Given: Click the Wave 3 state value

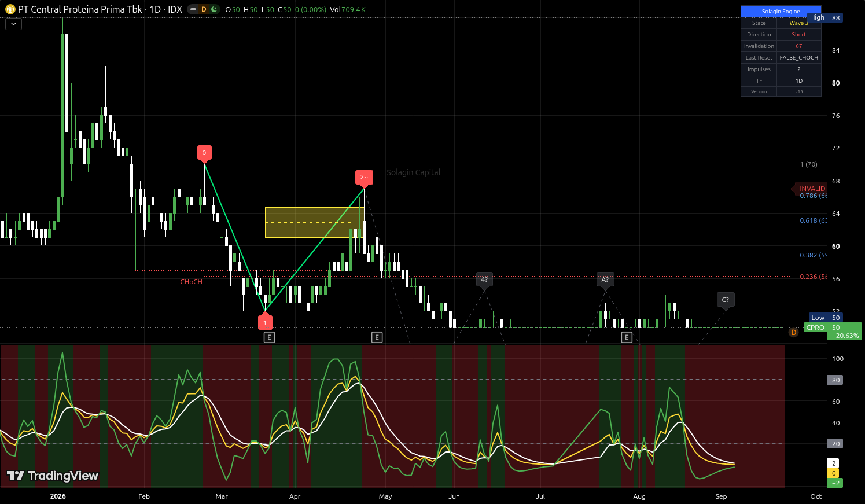Looking at the screenshot, I should 799,23.
